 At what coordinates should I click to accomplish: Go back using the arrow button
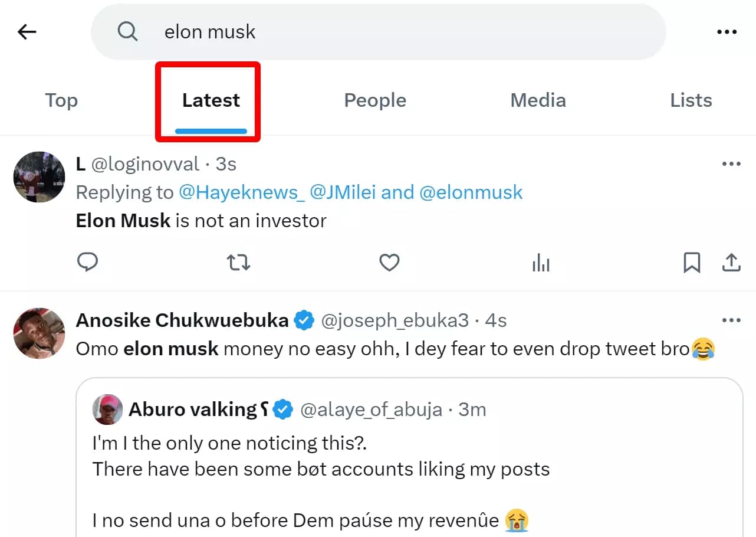(x=27, y=32)
